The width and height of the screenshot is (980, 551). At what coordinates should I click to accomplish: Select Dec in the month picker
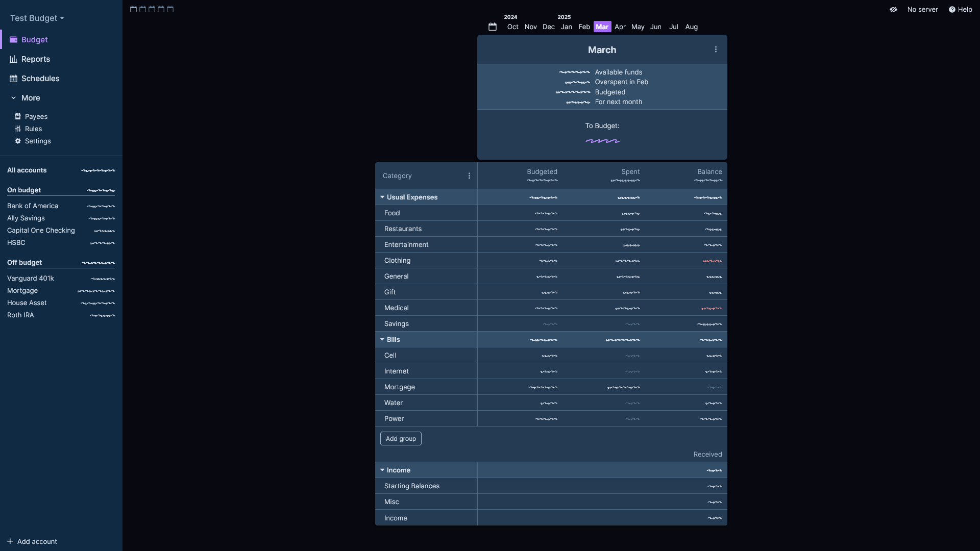(548, 27)
